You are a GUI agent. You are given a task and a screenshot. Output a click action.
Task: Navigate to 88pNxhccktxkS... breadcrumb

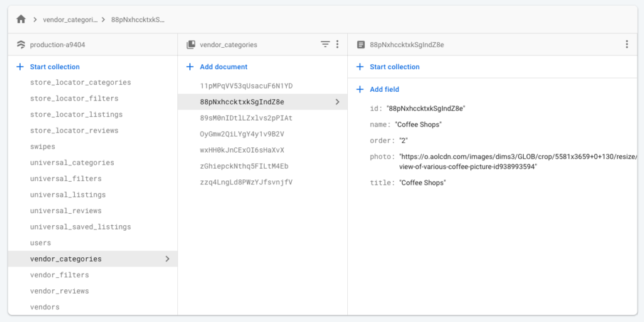[138, 19]
